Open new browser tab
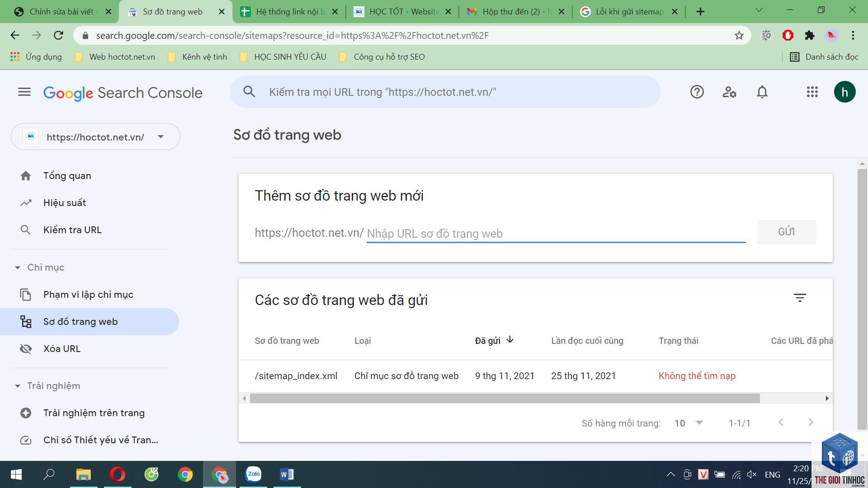868x488 pixels. pyautogui.click(x=700, y=12)
